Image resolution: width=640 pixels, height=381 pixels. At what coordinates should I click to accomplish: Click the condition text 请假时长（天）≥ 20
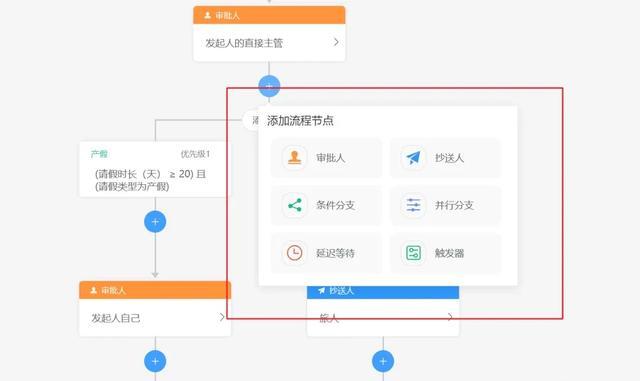click(144, 174)
